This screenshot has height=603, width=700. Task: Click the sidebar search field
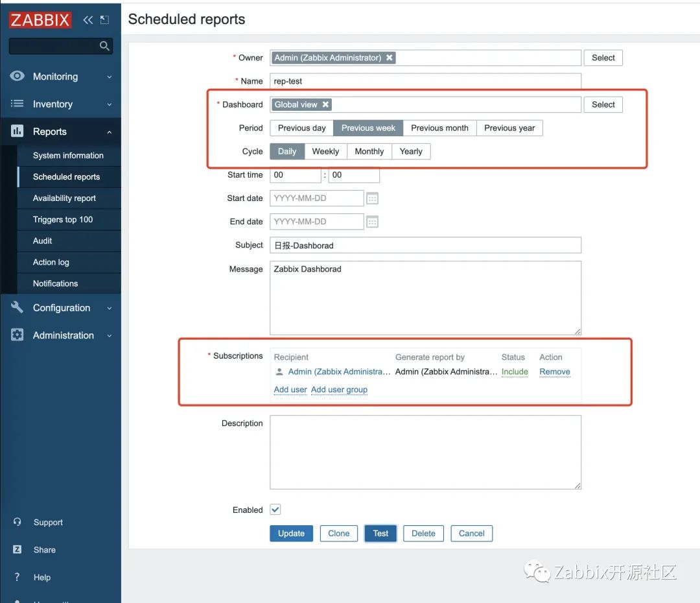61,45
